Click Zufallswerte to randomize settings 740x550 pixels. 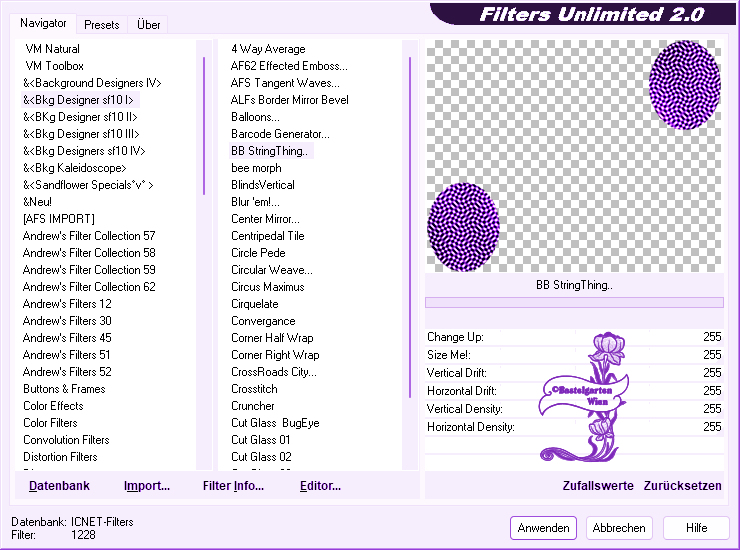pyautogui.click(x=598, y=486)
